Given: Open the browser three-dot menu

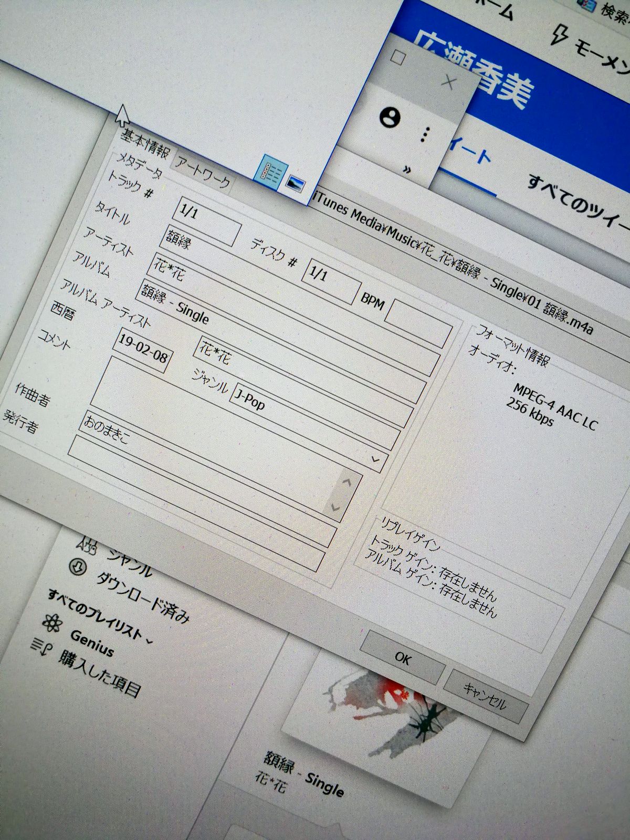Looking at the screenshot, I should (x=425, y=134).
